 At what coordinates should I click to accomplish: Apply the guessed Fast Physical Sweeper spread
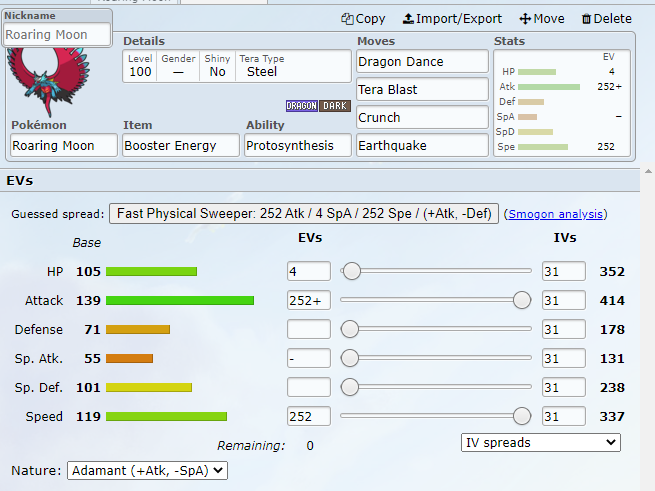click(304, 214)
